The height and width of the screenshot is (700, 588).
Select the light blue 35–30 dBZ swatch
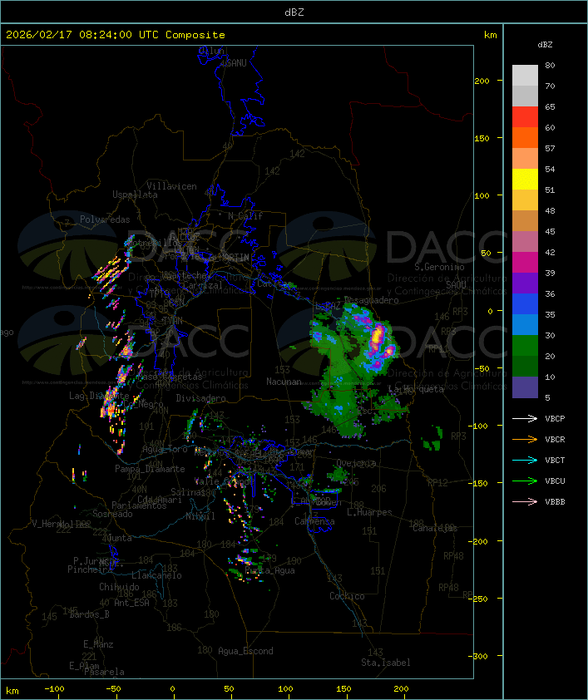point(525,324)
